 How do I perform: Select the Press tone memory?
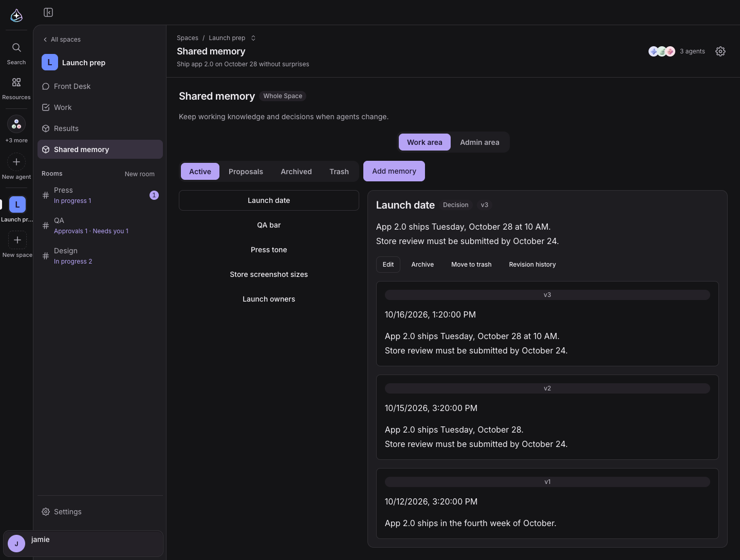click(269, 250)
